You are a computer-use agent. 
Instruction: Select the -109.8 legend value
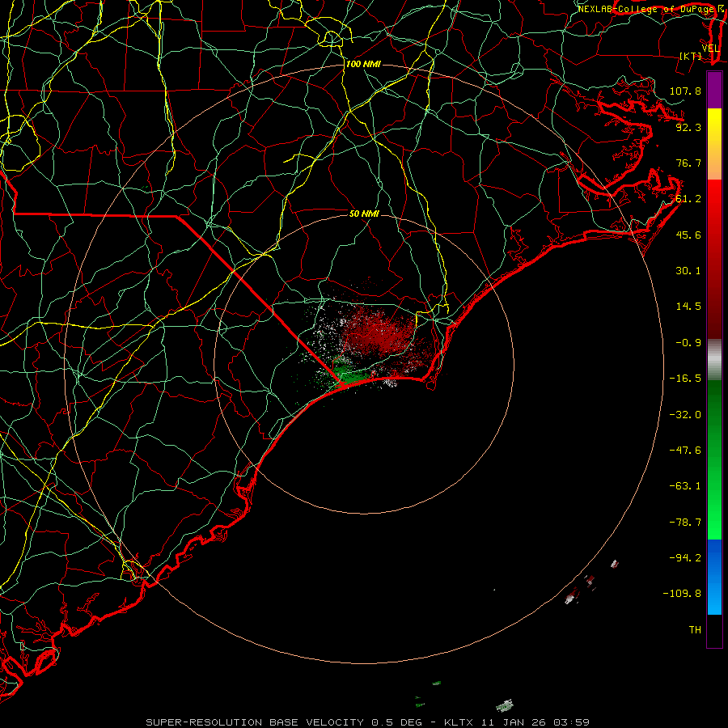tap(682, 594)
